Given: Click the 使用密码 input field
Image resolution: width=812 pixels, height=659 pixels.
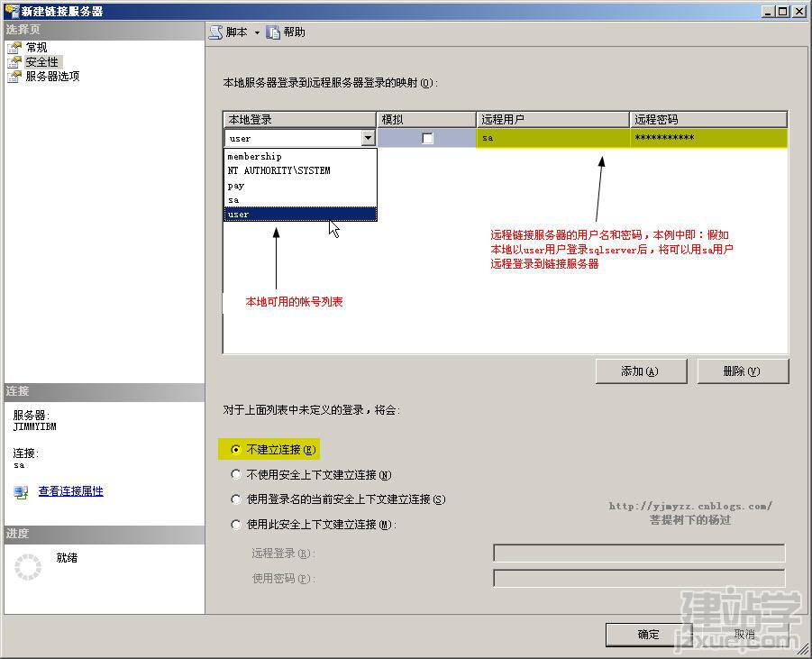Looking at the screenshot, I should click(639, 578).
